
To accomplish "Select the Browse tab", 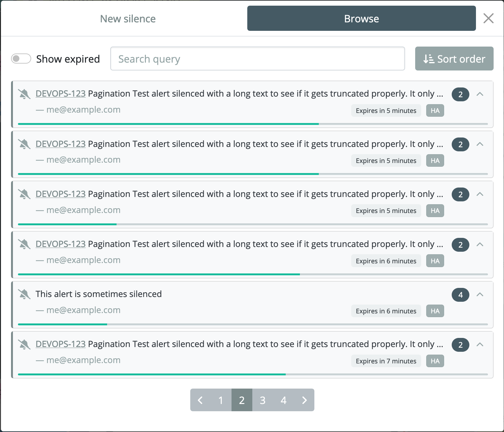I will coord(361,19).
